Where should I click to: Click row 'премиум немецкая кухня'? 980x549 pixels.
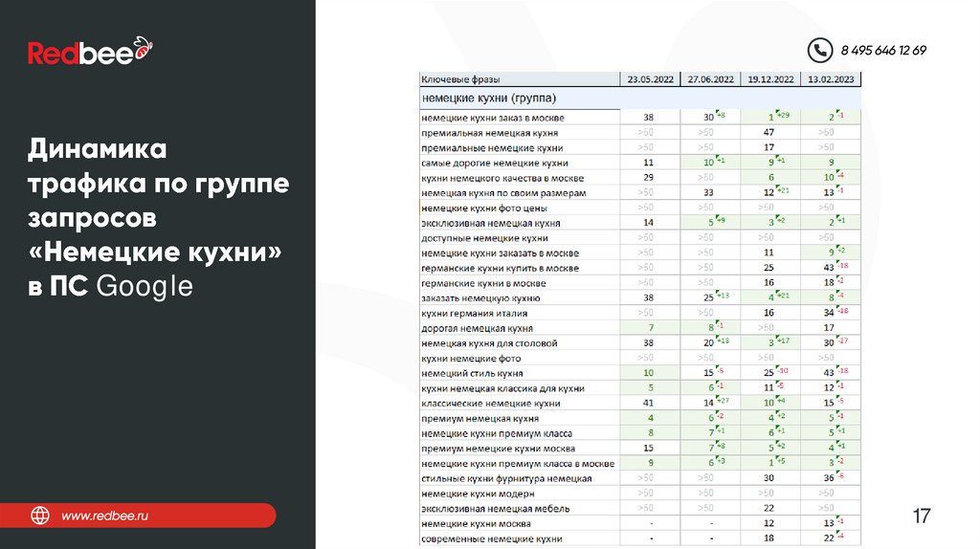tap(640, 418)
